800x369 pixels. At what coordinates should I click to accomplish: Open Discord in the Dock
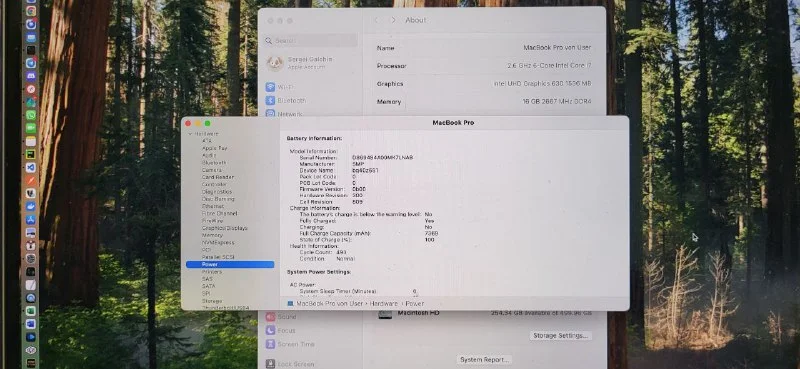coord(31,76)
